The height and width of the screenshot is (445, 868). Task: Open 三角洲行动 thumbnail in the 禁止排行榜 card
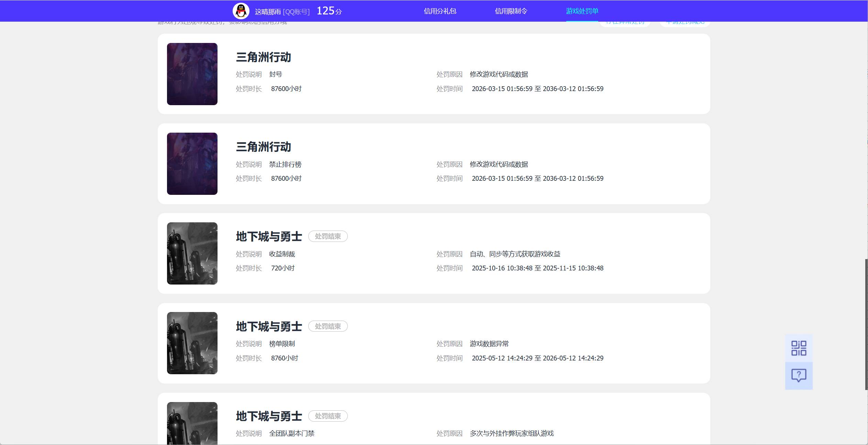coord(192,164)
